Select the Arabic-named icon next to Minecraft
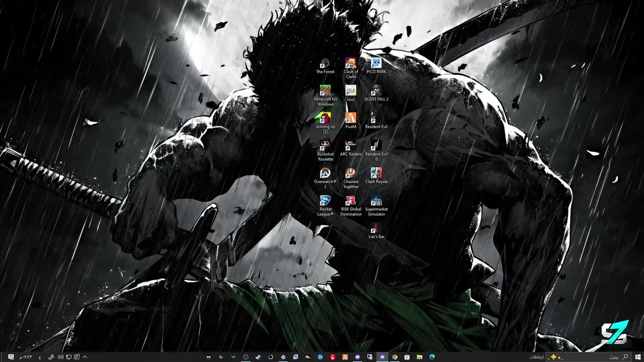This screenshot has width=644, height=362. pos(351,94)
